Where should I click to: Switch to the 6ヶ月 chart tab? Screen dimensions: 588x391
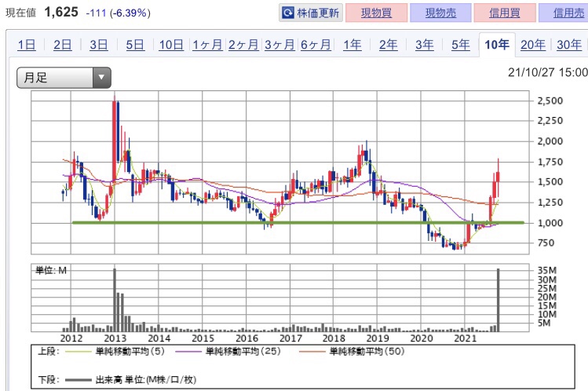click(316, 45)
